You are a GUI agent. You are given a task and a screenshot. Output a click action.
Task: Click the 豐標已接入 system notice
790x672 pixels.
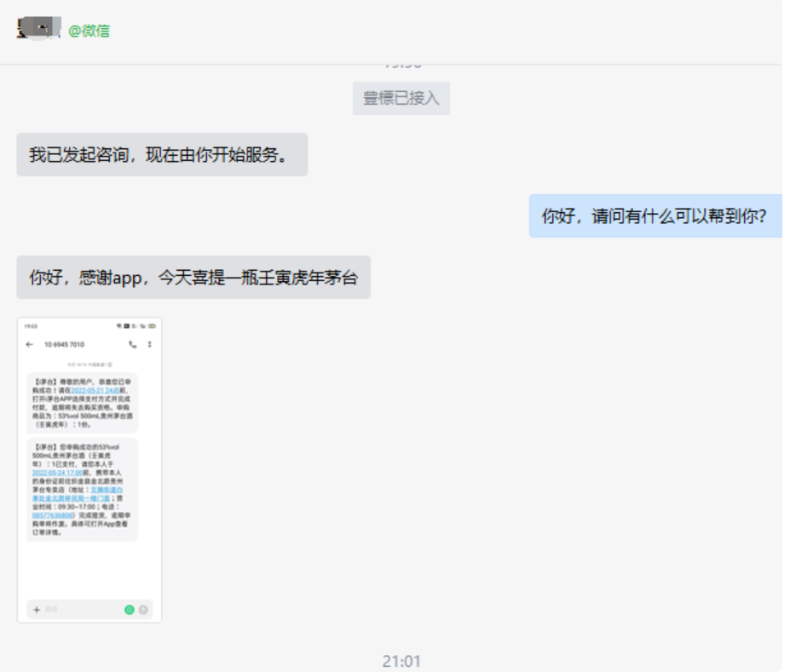click(x=401, y=98)
